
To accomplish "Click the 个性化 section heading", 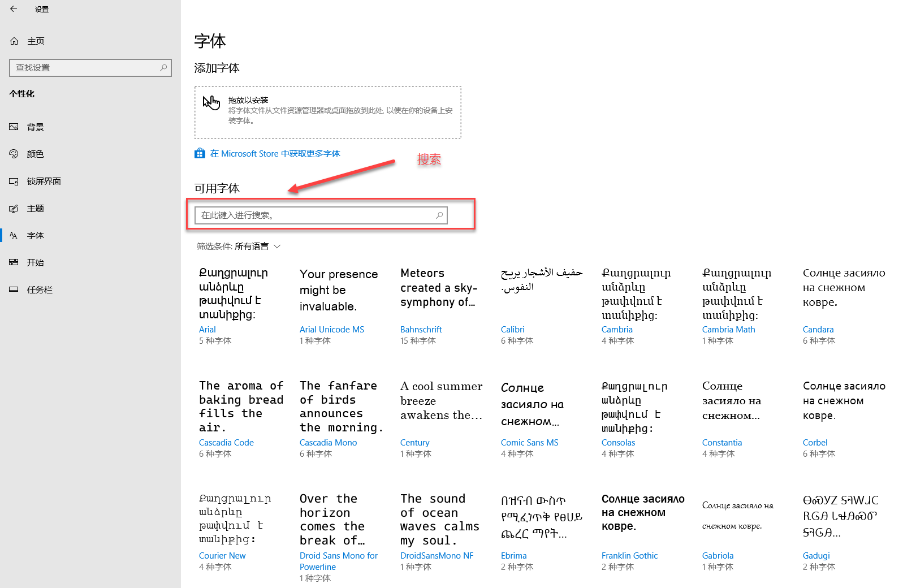I will (x=21, y=94).
